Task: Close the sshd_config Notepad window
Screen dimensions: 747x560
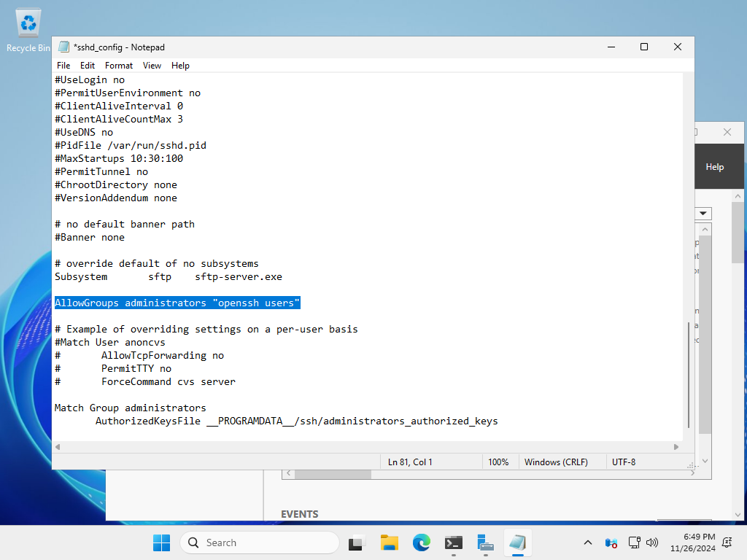Action: pyautogui.click(x=678, y=47)
